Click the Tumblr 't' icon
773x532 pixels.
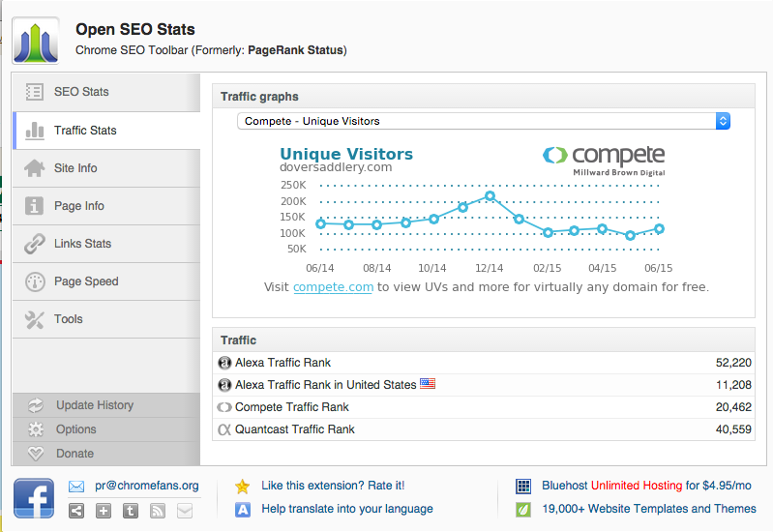(131, 511)
